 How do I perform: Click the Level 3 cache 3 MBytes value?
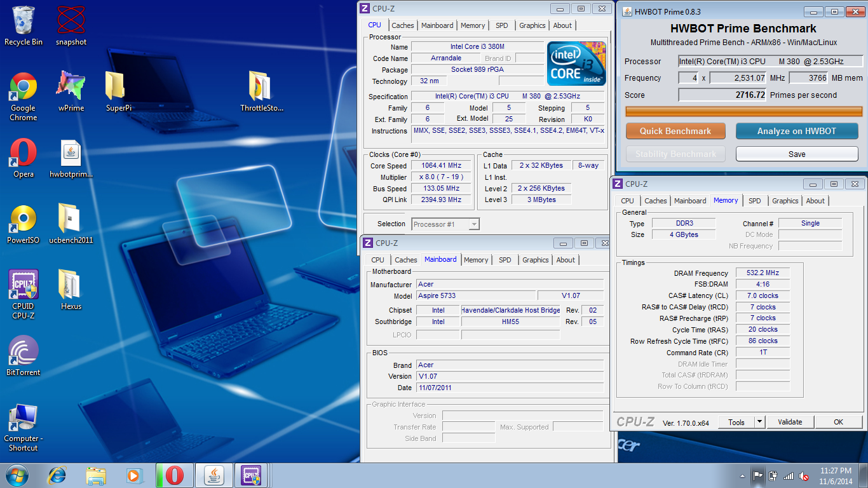541,200
